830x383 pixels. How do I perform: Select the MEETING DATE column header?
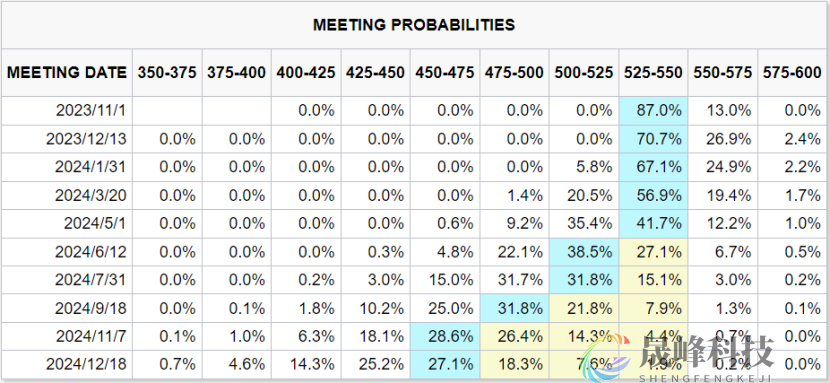coord(67,72)
